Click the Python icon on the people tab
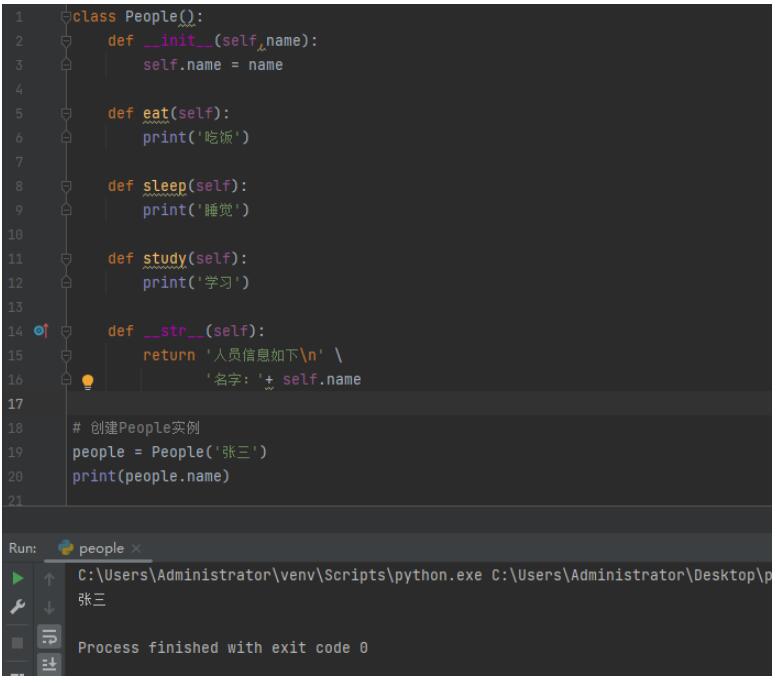Image resolution: width=777 pixels, height=683 pixels. coord(66,548)
